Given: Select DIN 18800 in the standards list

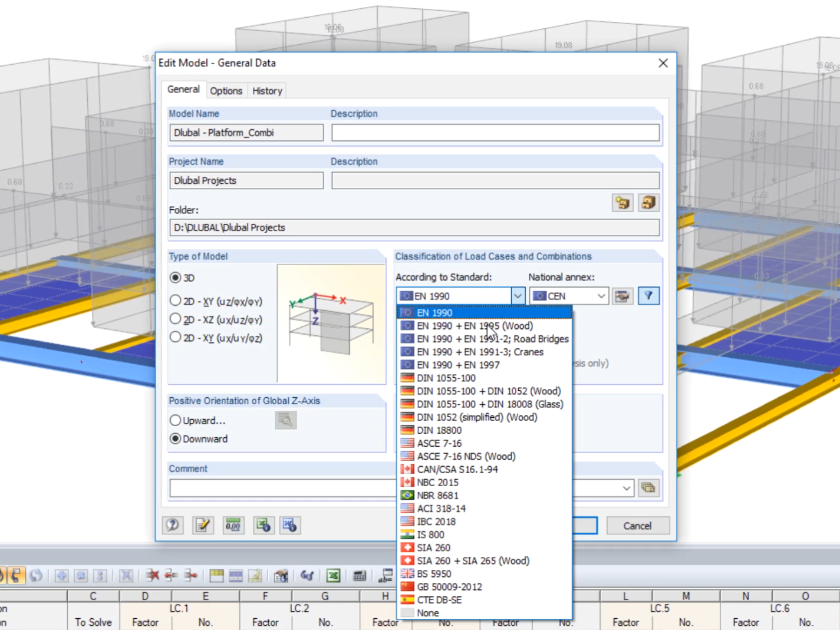Looking at the screenshot, I should coord(485,430).
